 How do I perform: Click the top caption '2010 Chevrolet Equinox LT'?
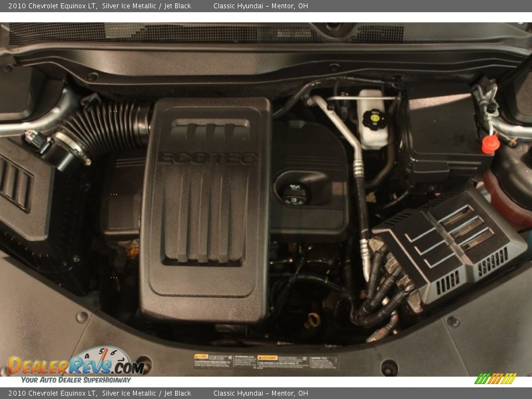[53, 6]
